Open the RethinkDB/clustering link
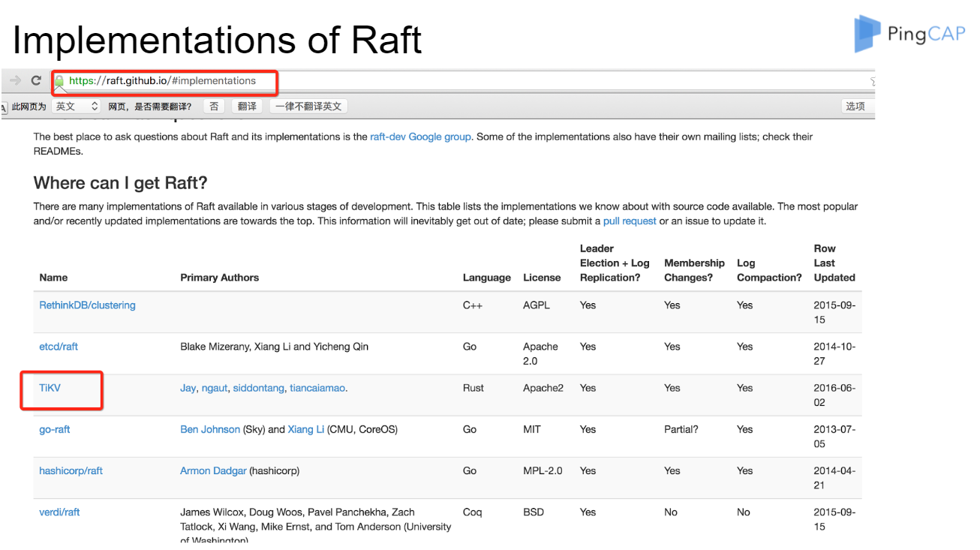This screenshot has height=550, width=980. click(87, 305)
